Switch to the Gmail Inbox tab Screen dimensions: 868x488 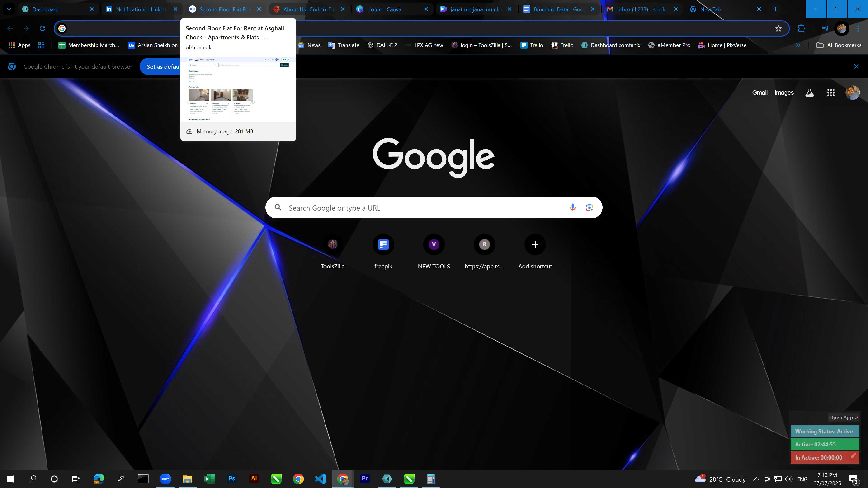pos(642,9)
